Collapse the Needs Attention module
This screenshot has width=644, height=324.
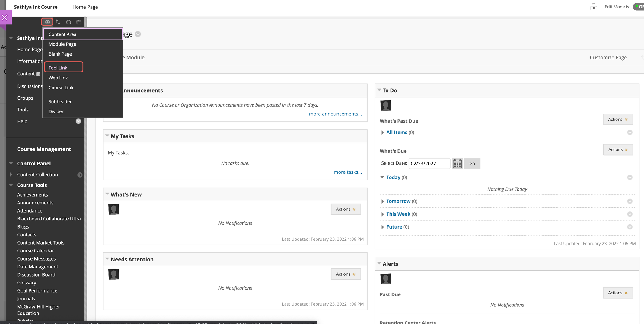tap(107, 259)
